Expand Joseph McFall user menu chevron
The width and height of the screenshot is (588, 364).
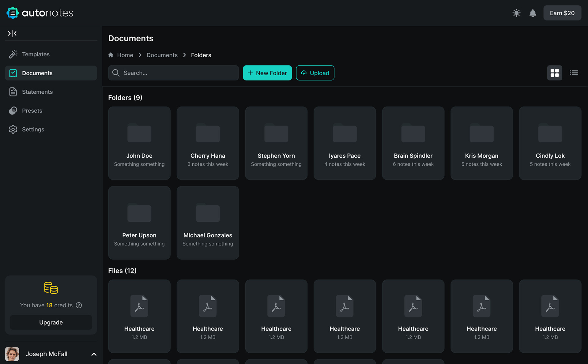[x=94, y=354]
